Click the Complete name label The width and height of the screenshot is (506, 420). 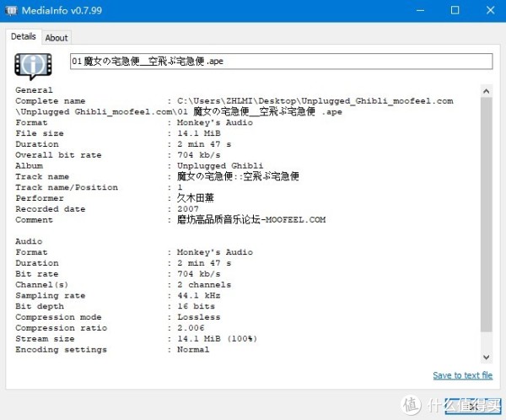pyautogui.click(x=51, y=100)
